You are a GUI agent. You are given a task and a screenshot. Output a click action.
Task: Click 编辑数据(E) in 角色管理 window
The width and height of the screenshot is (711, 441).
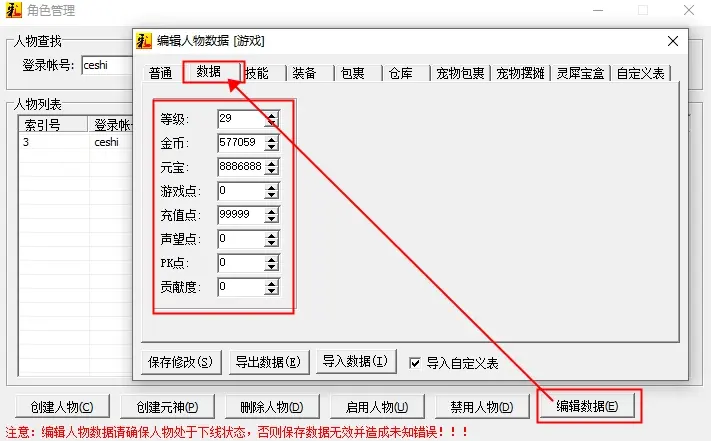[x=587, y=406]
